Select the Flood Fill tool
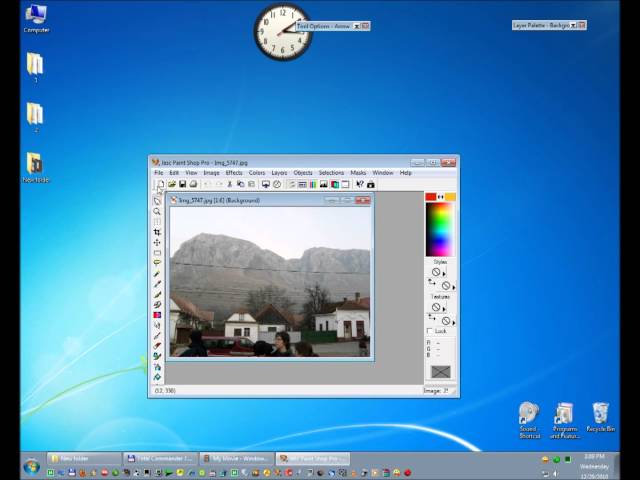 click(x=157, y=377)
